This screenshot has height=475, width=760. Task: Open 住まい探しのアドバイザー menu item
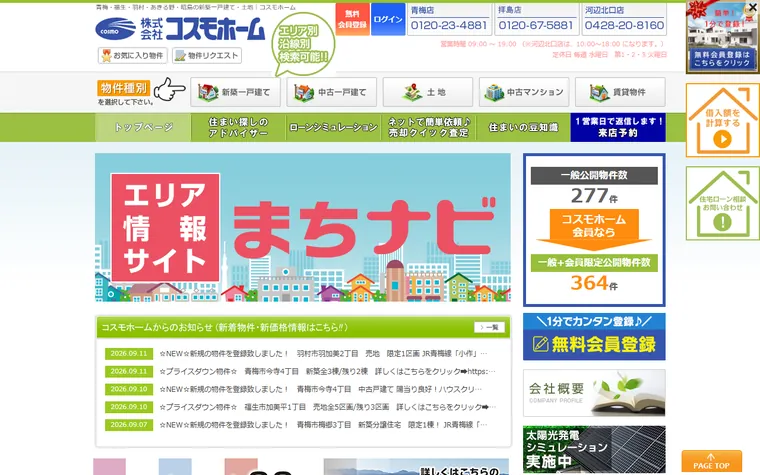point(238,127)
